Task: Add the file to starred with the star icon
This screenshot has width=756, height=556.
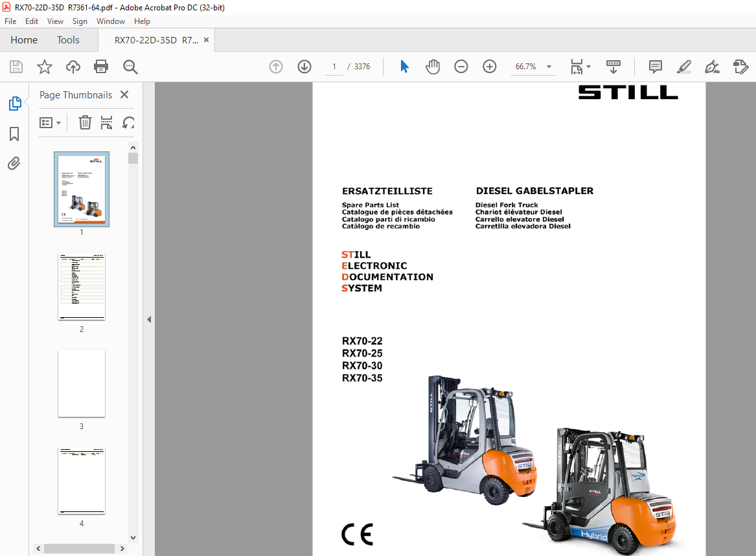Action: click(44, 67)
